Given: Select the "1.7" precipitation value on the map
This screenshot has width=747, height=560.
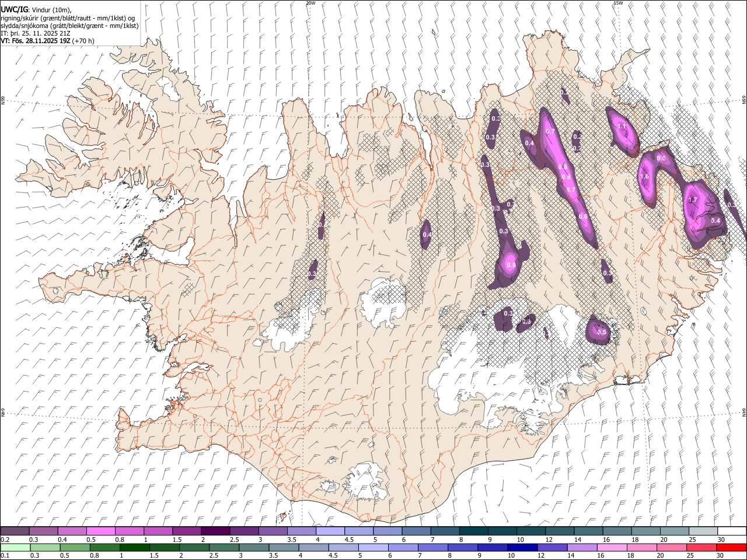Looking at the screenshot, I should click(x=693, y=199).
